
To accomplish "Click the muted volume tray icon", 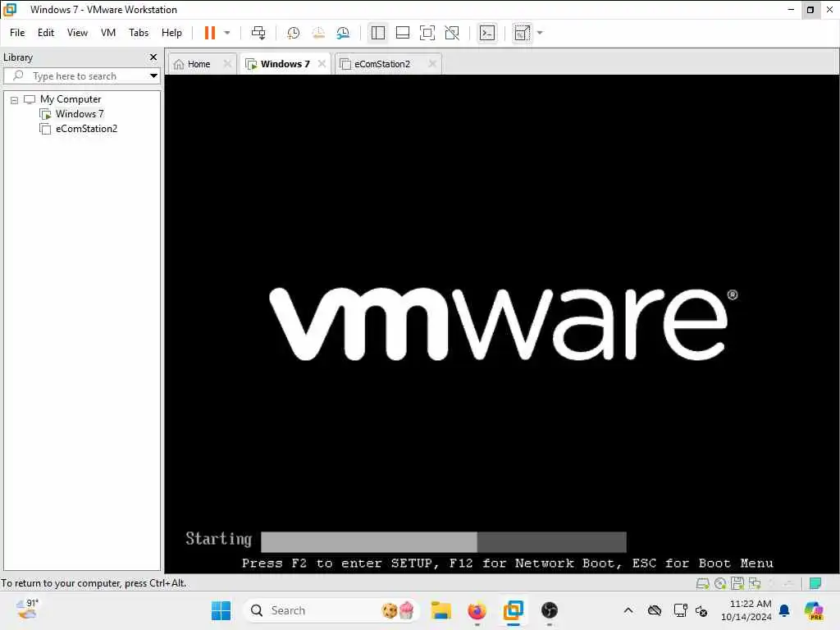I will point(701,610).
